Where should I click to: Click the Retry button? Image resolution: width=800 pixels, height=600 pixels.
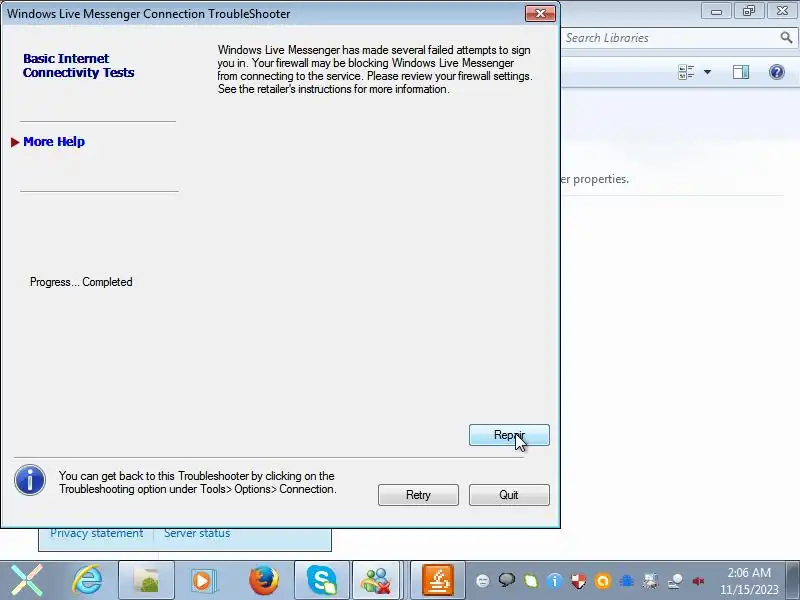point(418,495)
